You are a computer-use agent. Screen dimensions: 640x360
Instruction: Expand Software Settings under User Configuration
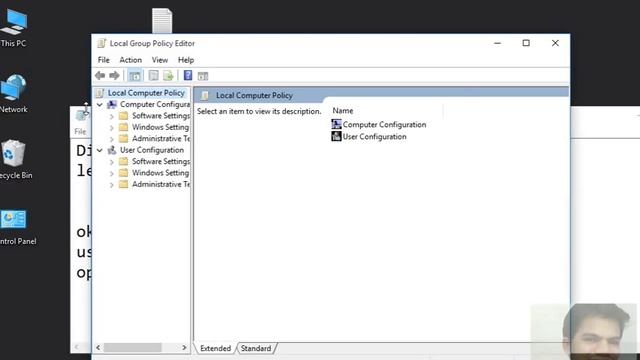(x=112, y=162)
